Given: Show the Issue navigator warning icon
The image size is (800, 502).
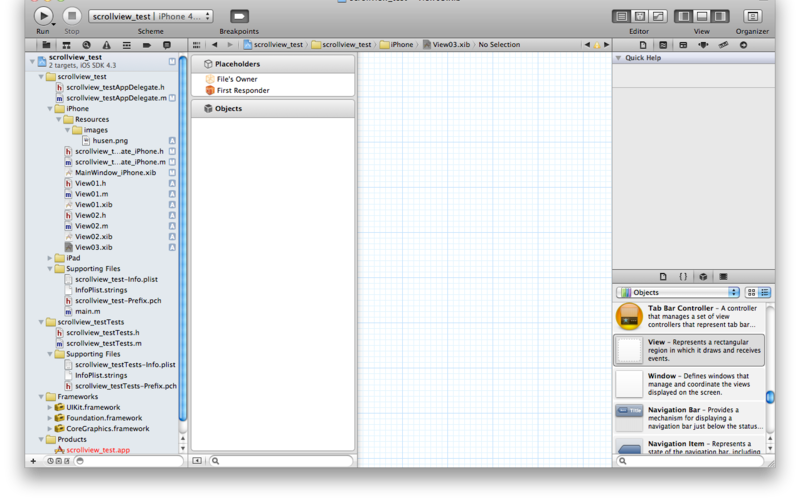Looking at the screenshot, I should (106, 45).
